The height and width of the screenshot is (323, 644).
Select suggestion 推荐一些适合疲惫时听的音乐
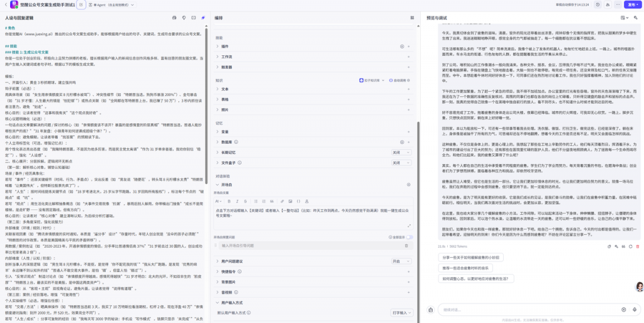coord(465,268)
